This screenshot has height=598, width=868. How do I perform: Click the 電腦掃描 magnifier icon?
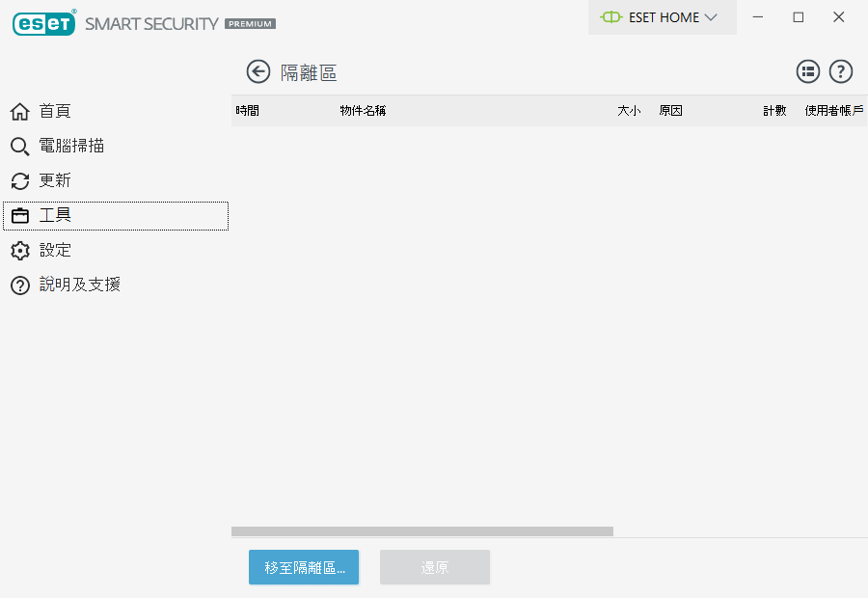pyautogui.click(x=20, y=147)
